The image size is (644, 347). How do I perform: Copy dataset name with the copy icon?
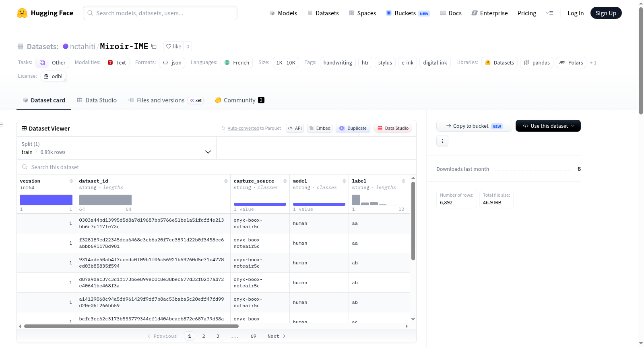[154, 46]
